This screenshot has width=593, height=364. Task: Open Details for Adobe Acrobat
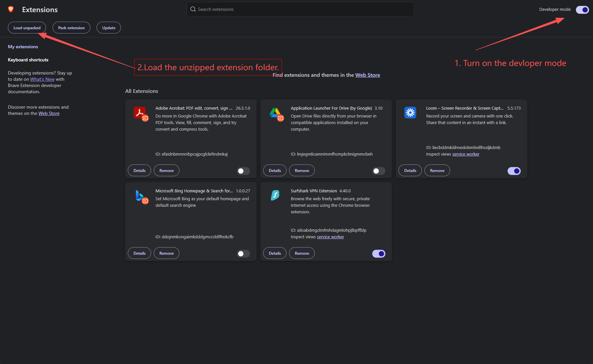[139, 171]
